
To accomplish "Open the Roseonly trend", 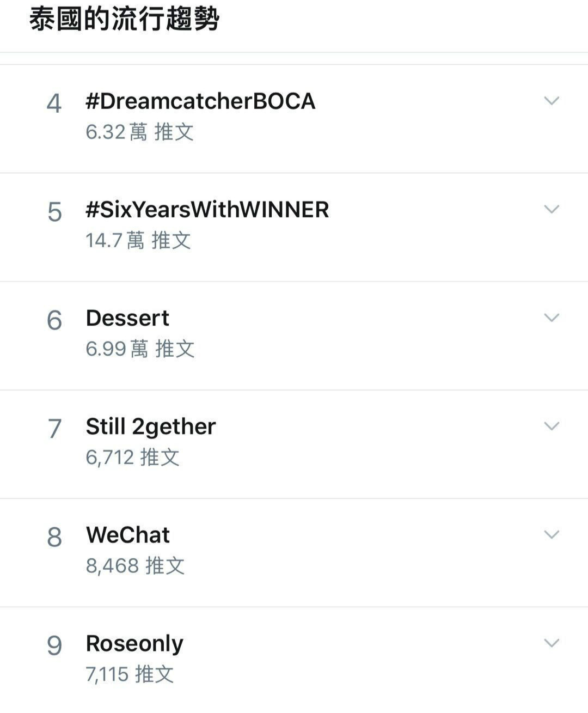I will [x=134, y=643].
